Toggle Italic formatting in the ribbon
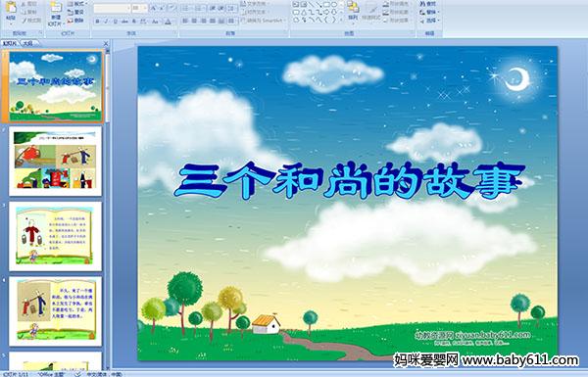 click(106, 22)
